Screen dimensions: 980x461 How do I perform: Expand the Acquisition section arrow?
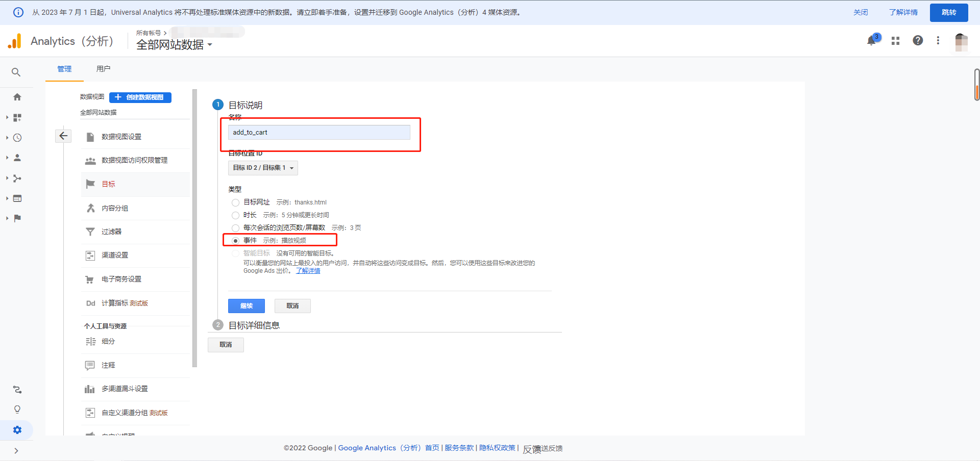(7, 178)
